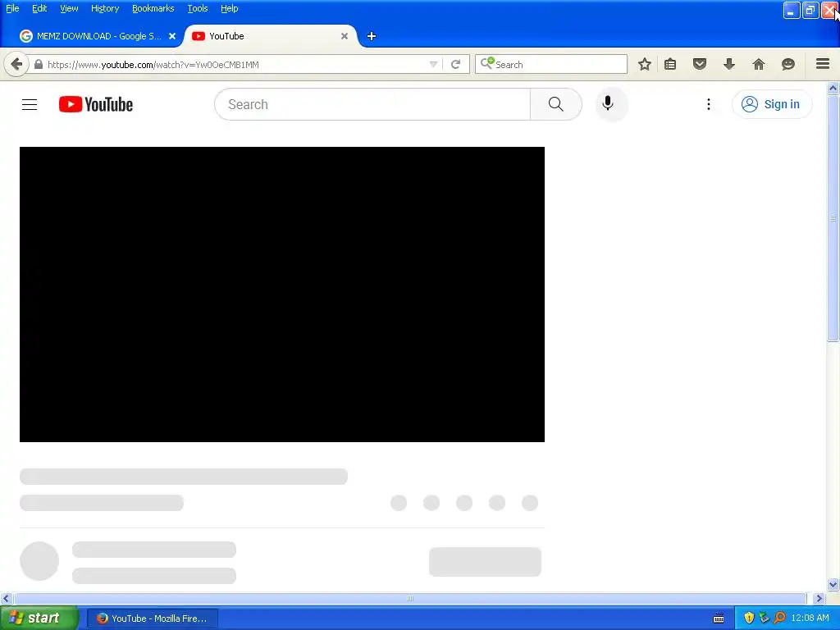Click vertical scrollbar up arrow
This screenshot has width=840, height=630.
point(833,89)
